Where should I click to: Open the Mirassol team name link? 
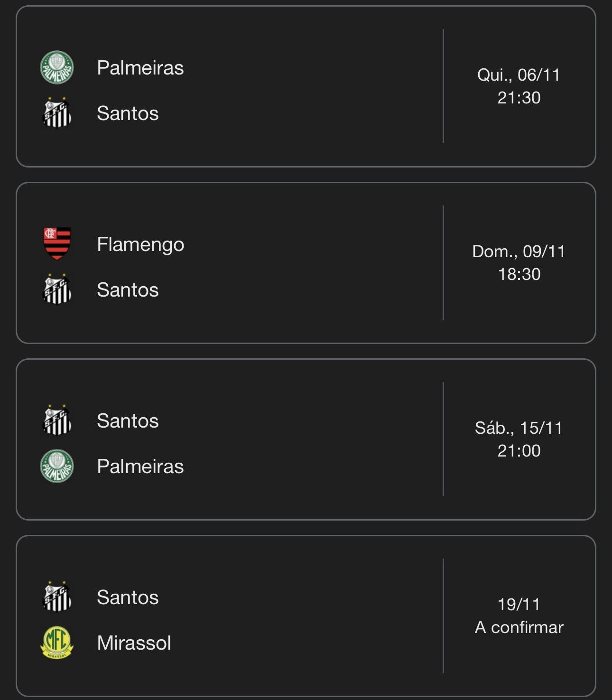tap(134, 643)
